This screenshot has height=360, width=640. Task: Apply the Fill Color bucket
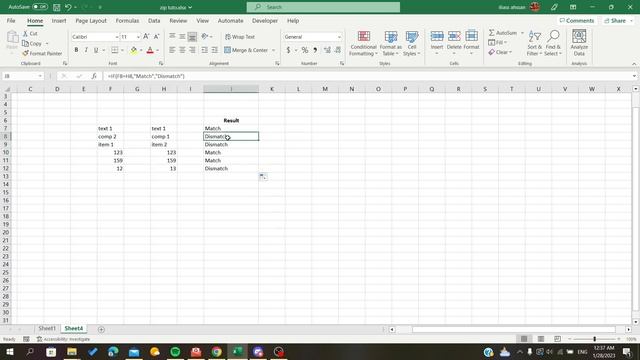(133, 50)
